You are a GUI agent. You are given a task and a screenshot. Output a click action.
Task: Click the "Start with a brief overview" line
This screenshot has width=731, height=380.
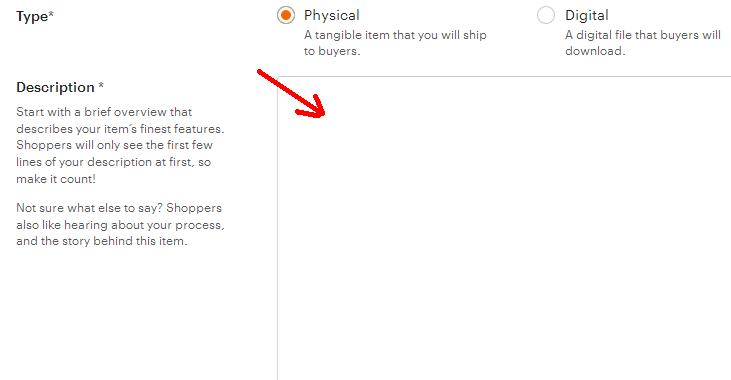point(104,112)
